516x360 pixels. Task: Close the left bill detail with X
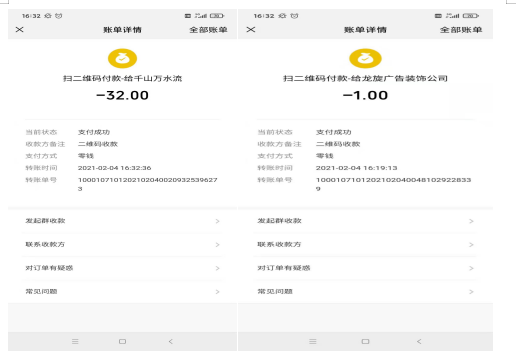[20, 30]
